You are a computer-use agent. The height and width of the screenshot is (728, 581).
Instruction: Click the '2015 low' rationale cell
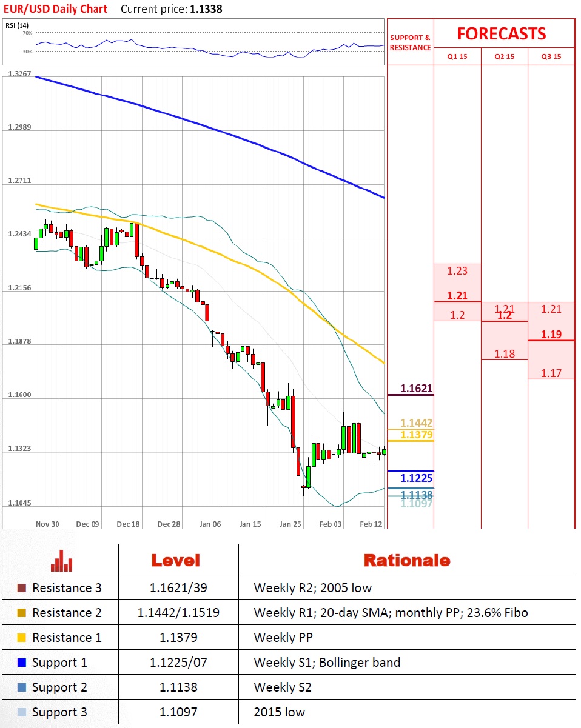tap(280, 712)
